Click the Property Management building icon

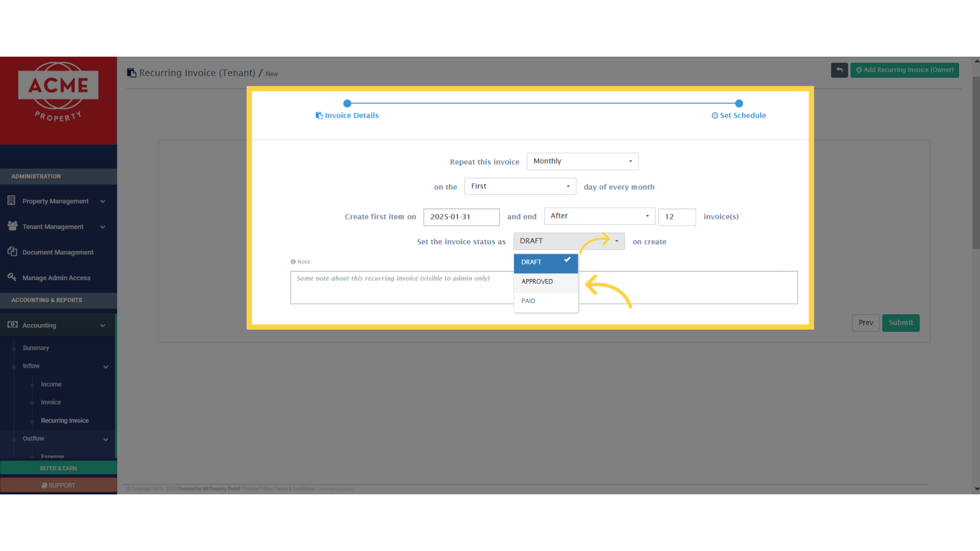tap(11, 201)
